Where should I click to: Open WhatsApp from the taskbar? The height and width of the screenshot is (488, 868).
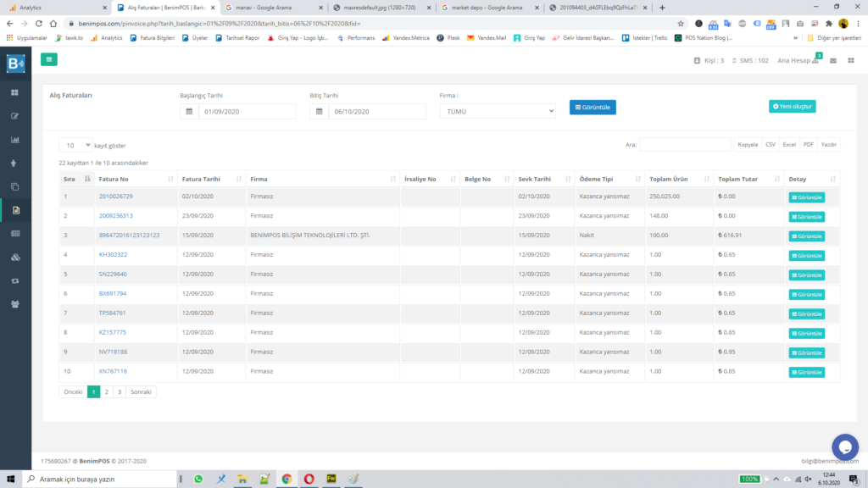tap(198, 480)
